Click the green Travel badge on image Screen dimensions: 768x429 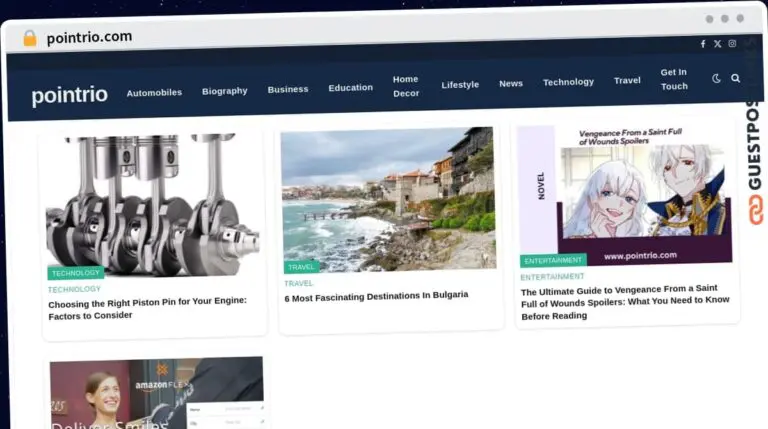click(301, 267)
